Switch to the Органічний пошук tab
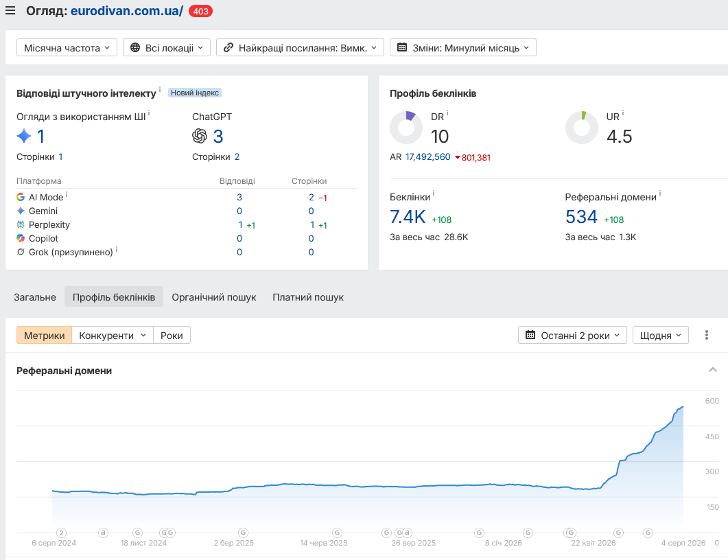This screenshot has height=560, width=728. pos(214,297)
